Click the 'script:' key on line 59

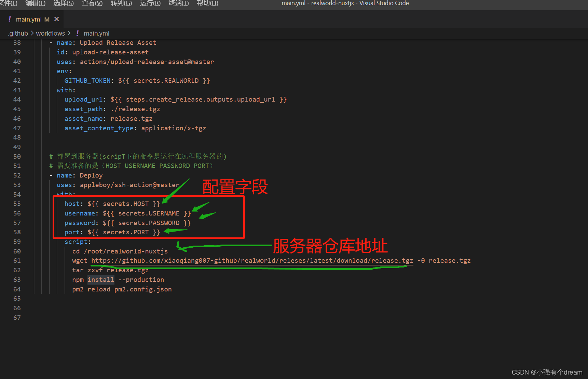(78, 242)
